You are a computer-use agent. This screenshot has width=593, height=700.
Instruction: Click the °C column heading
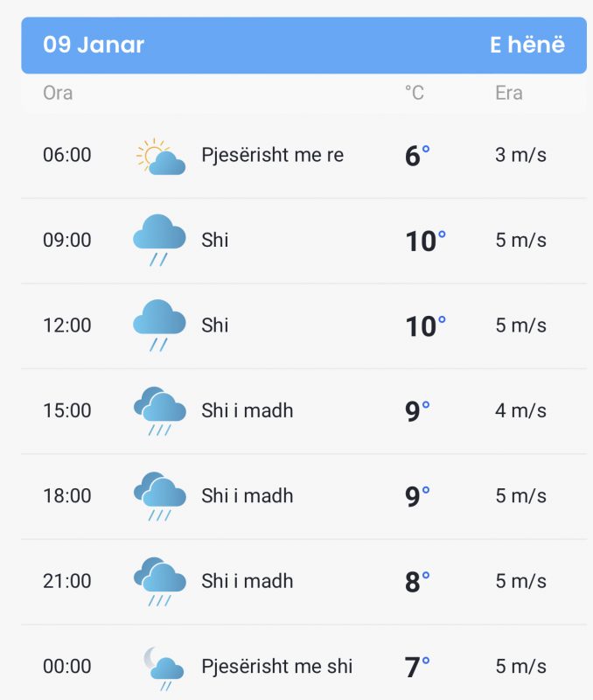click(415, 93)
